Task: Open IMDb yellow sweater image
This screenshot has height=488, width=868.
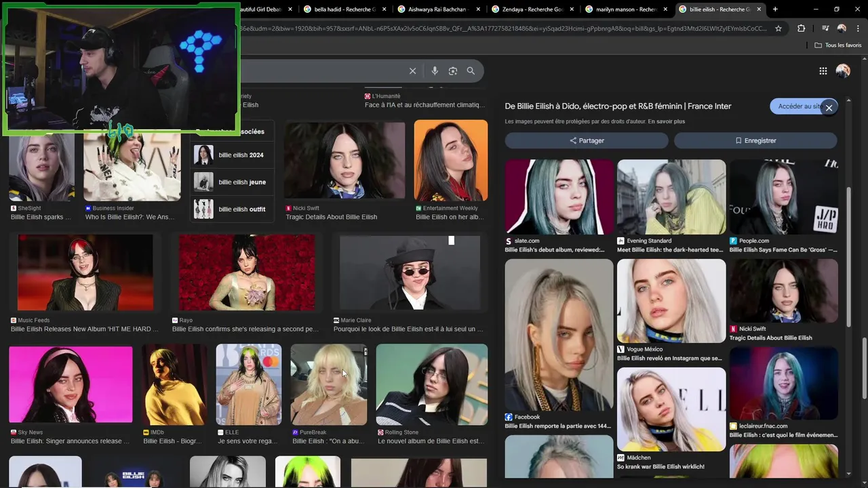Action: (175, 384)
